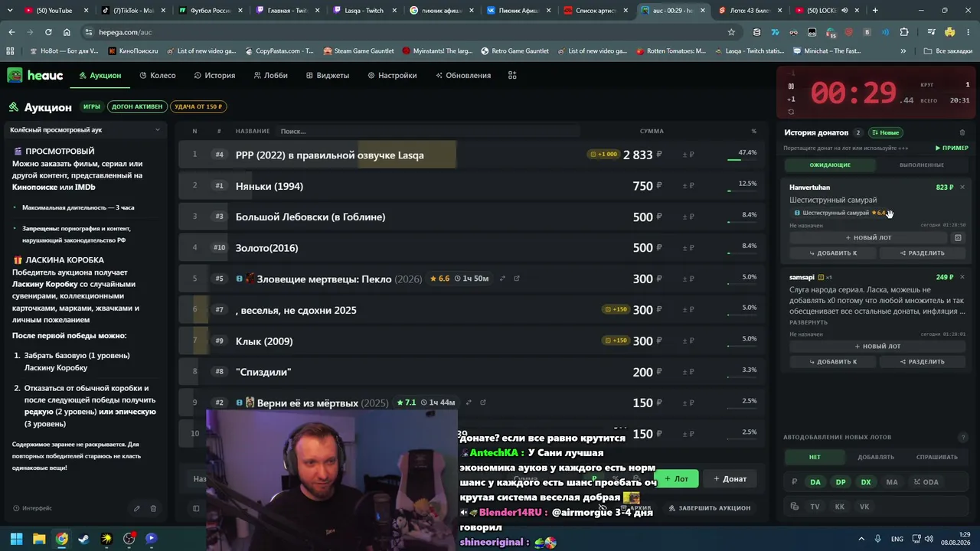The height and width of the screenshot is (551, 980).
Task: Open the layout grid icon after Обновления
Action: tap(512, 76)
